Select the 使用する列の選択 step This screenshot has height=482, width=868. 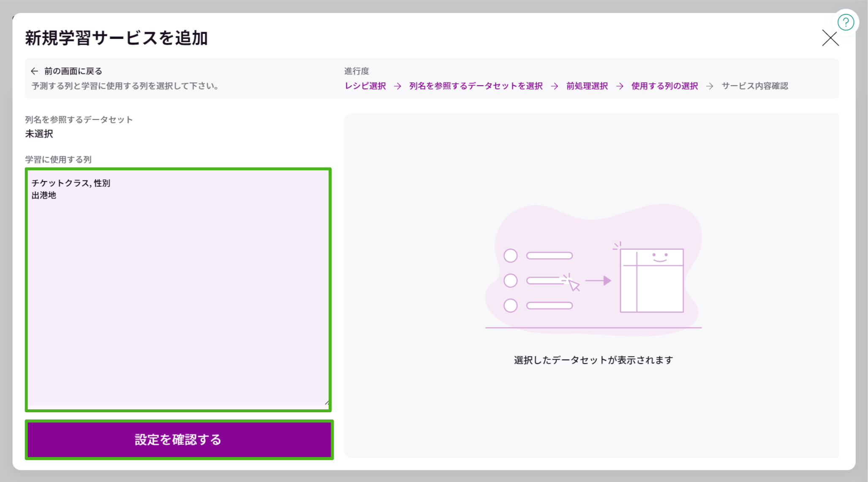click(664, 86)
